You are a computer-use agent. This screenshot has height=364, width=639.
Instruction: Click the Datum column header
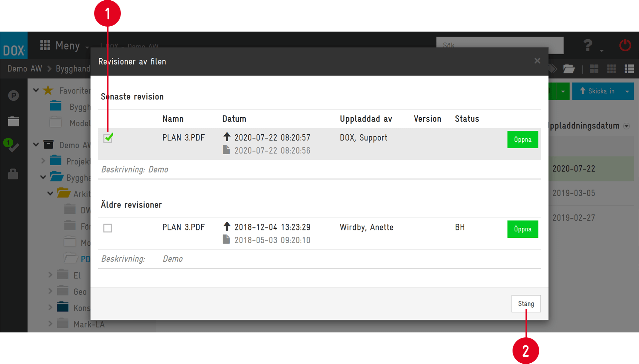click(234, 119)
